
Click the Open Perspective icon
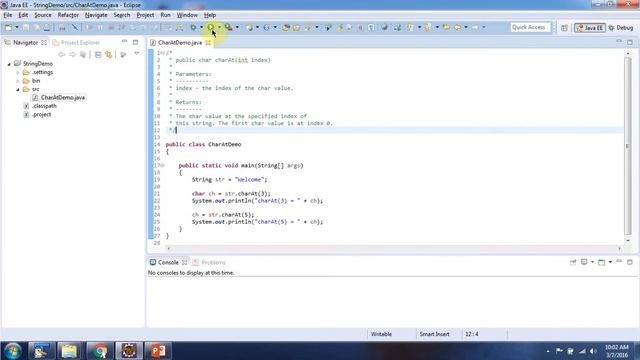click(x=564, y=28)
